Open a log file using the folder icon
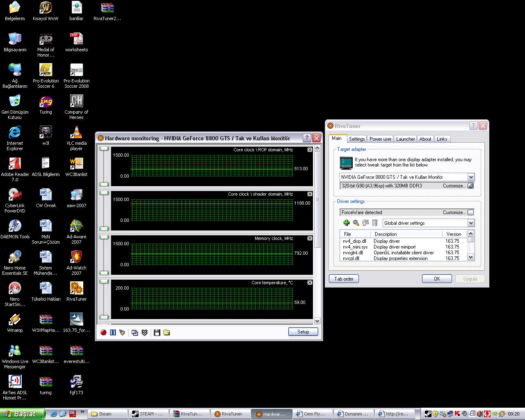Image resolution: width=525 pixels, height=420 pixels. coord(167,332)
